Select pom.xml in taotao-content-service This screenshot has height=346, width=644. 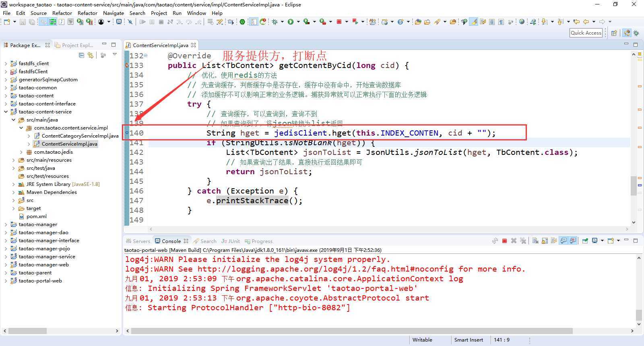[x=37, y=216]
